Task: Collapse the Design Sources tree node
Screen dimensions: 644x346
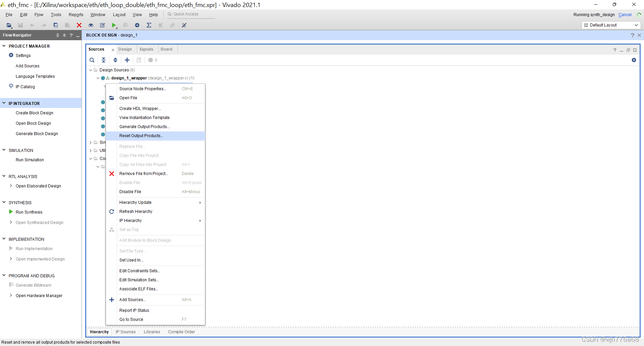Action: [x=91, y=70]
